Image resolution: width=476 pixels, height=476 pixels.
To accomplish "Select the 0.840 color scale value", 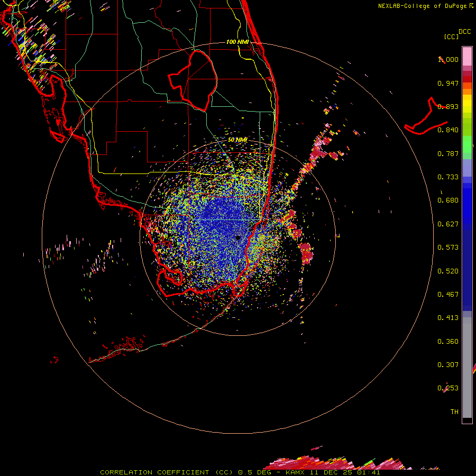I will (448, 130).
